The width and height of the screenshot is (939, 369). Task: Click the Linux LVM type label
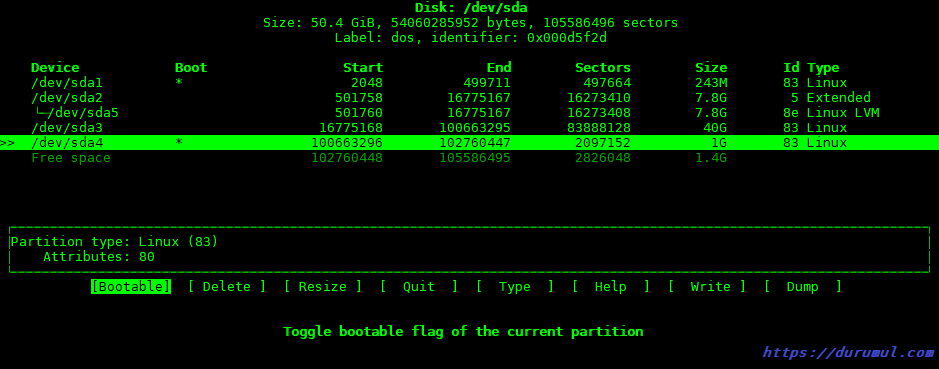843,113
